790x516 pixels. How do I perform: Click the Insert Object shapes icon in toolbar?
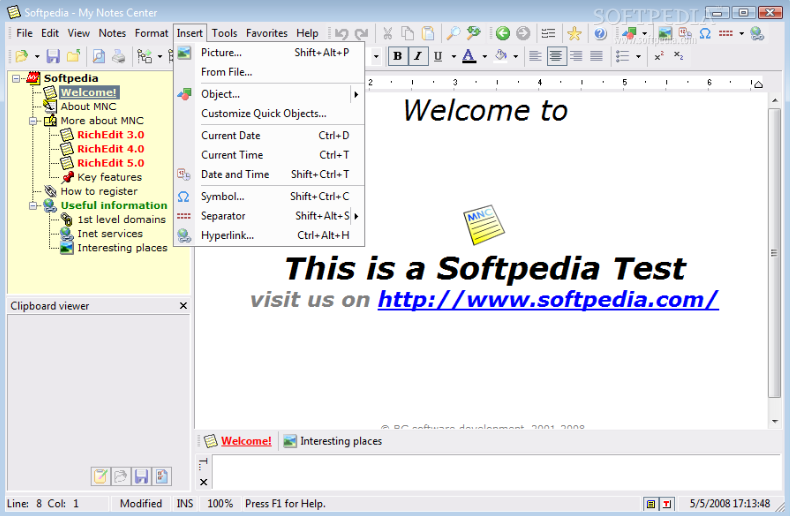[x=629, y=34]
